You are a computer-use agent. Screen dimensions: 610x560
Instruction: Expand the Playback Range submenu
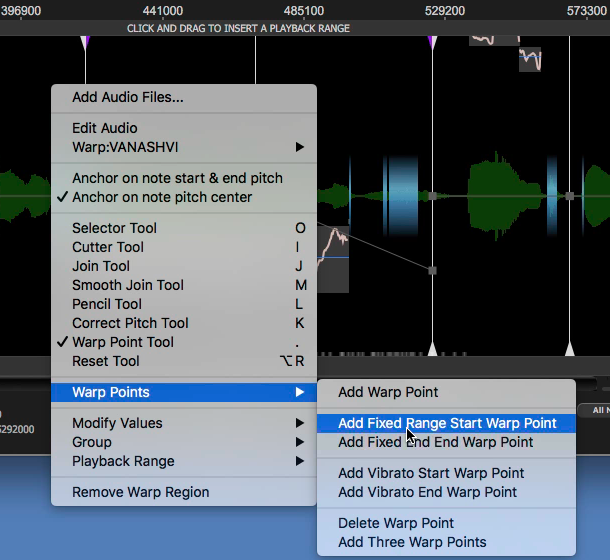pos(123,461)
